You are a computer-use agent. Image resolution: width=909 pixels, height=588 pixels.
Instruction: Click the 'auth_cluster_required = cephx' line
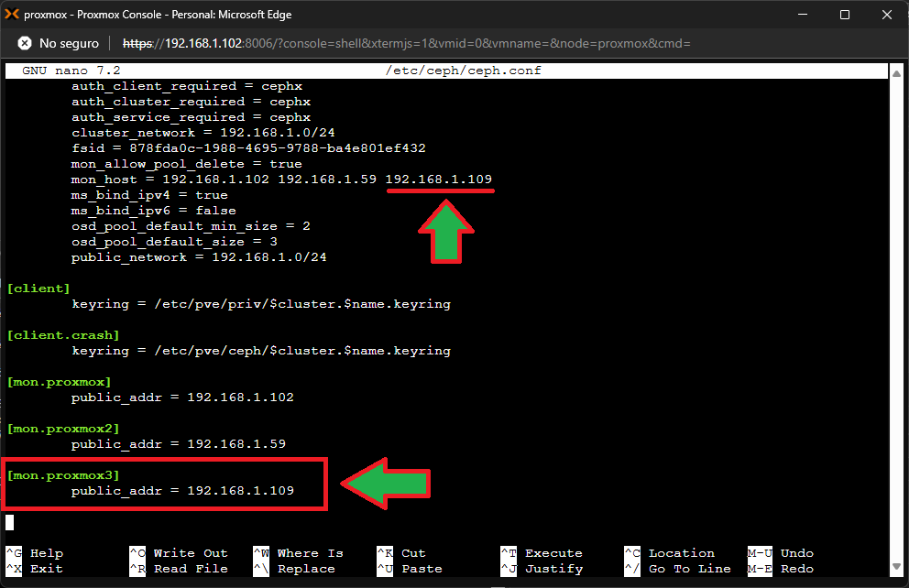click(191, 102)
